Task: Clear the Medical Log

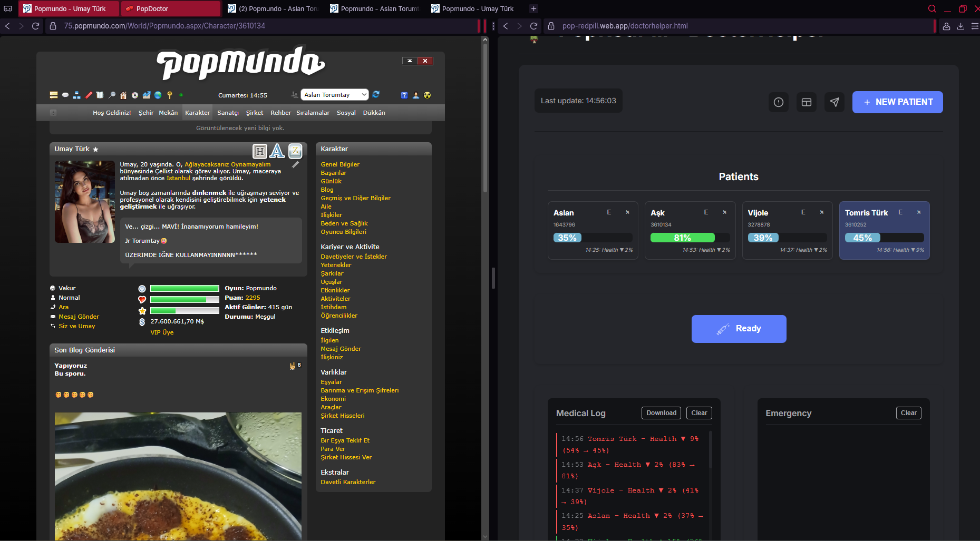Action: (x=699, y=413)
